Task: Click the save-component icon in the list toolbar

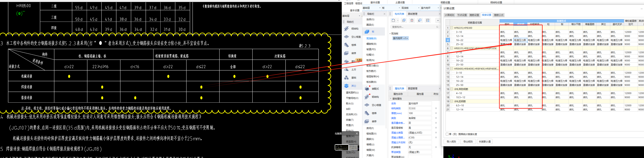Action: coord(428,20)
